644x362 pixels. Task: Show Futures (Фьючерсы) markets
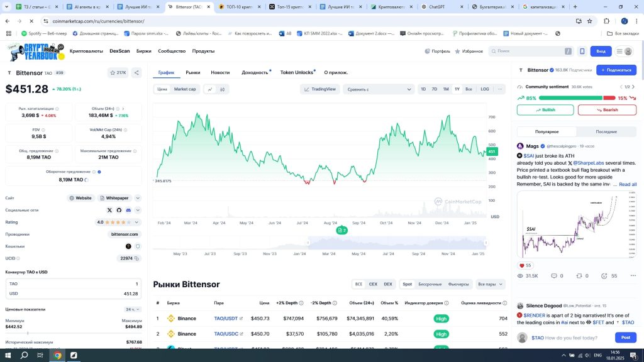coord(458,285)
